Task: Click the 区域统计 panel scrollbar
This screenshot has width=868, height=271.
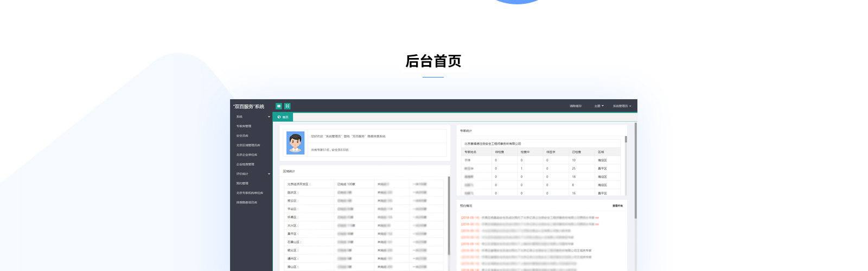Action: (449, 214)
